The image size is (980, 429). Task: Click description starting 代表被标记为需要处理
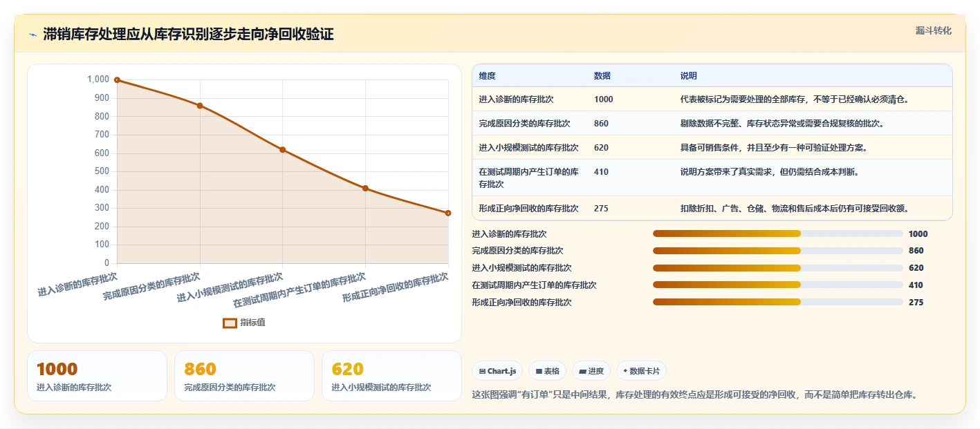[794, 99]
